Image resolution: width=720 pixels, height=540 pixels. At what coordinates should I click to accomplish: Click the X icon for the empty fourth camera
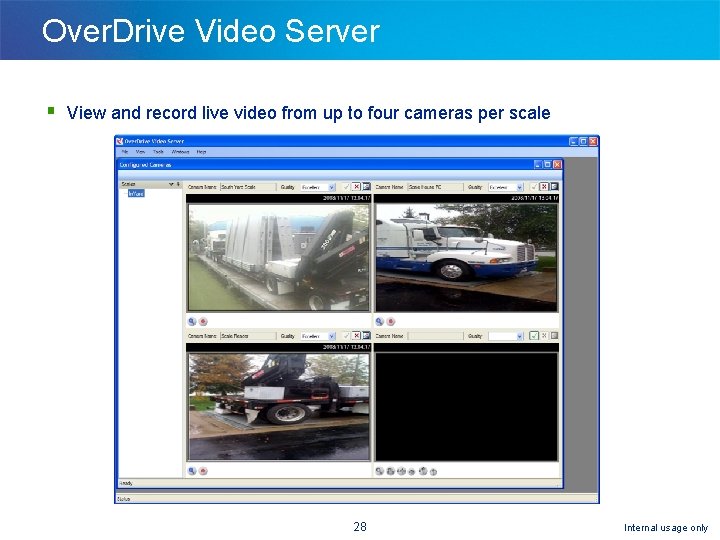coord(544,336)
